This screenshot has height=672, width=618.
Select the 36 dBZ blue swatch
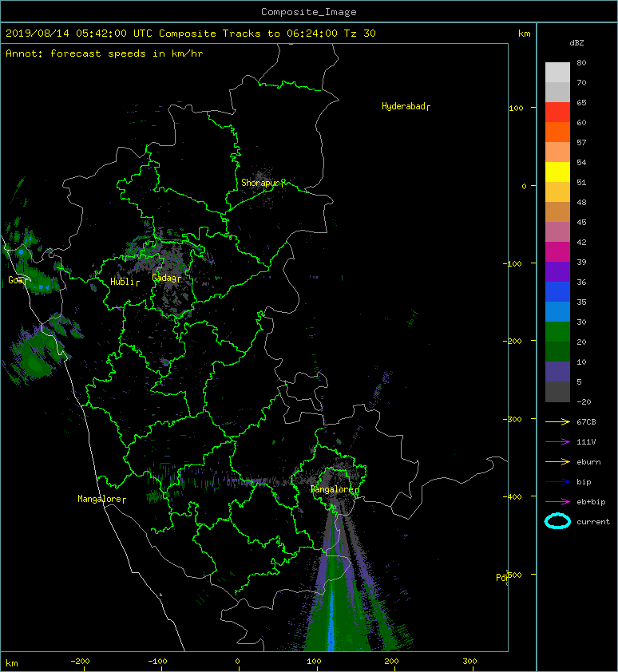[557, 291]
